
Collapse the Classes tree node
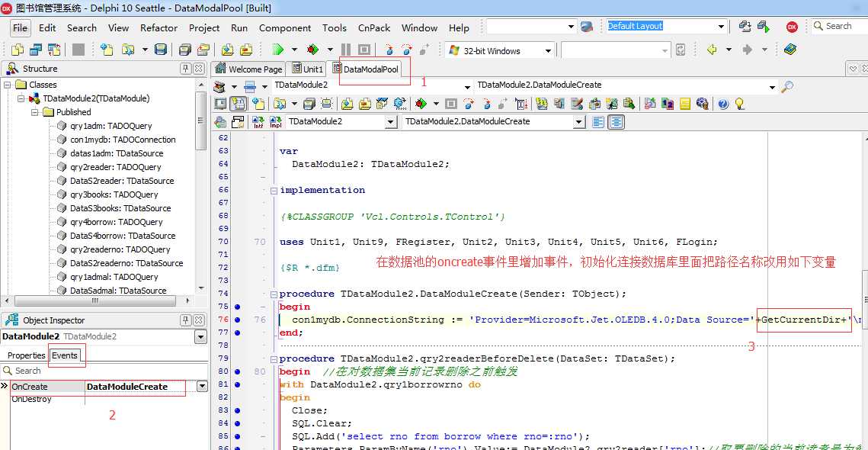tap(7, 85)
